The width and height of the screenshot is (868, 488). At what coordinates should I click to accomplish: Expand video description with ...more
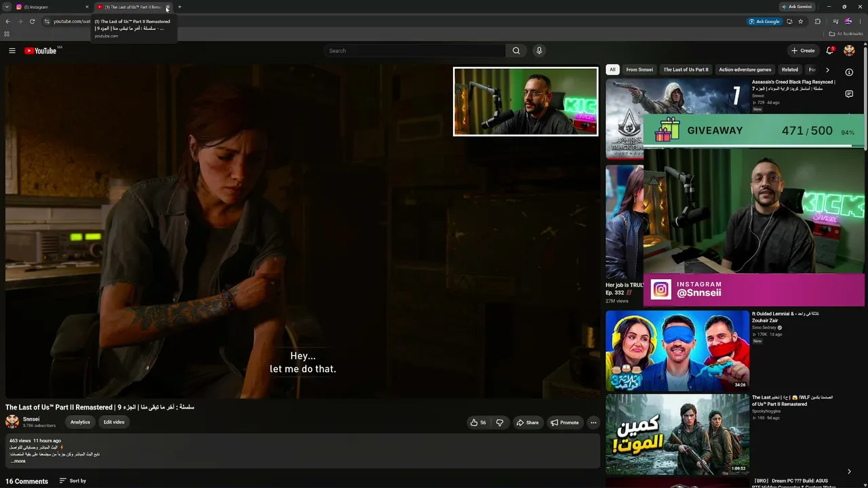click(18, 461)
